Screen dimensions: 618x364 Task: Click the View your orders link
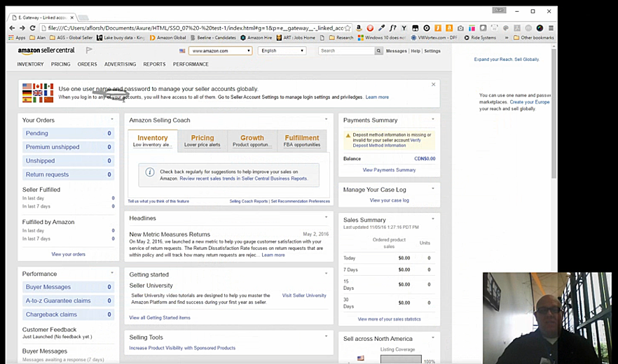coord(68,255)
